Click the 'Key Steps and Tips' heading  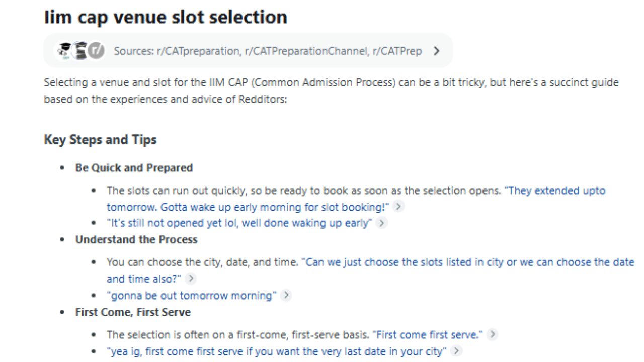click(100, 139)
